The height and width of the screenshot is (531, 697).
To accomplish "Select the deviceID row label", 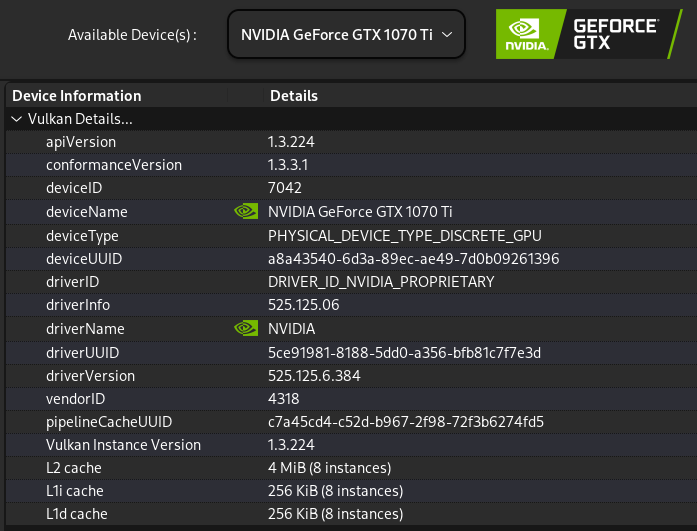I will pyautogui.click(x=74, y=188).
